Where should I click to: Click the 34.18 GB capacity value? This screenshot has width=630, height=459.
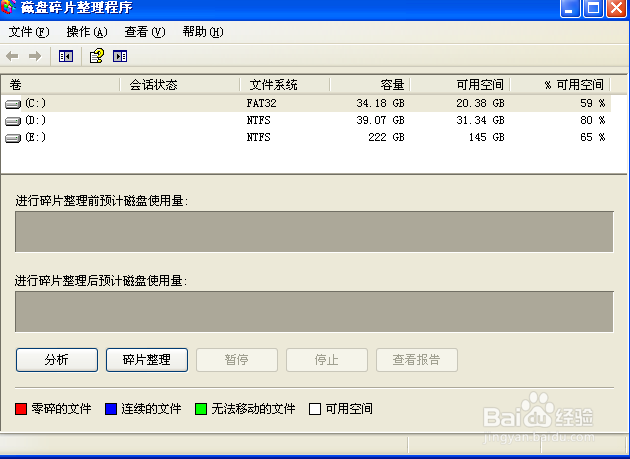380,103
